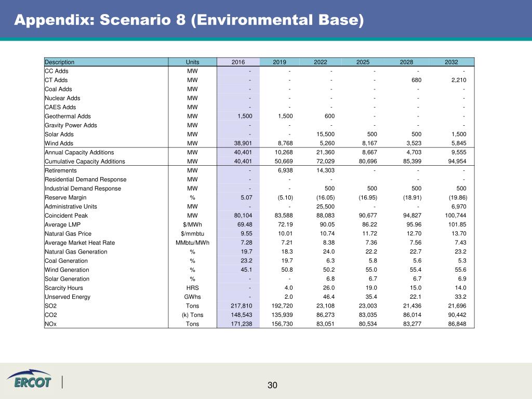Viewport: 532px width, 399px height.
Task: Select the 2032 column header
Action: pos(451,62)
